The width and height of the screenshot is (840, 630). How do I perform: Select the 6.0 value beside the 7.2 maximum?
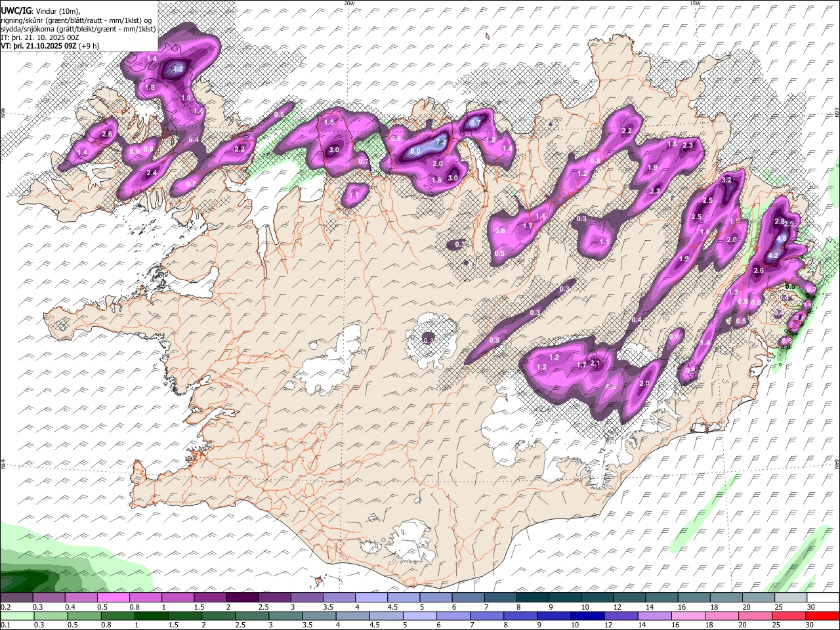tap(415, 151)
